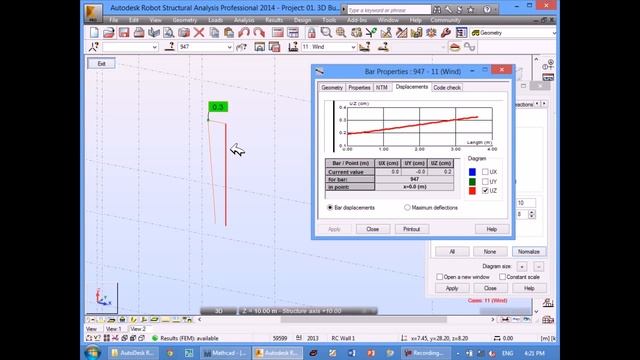Uncheck the UZ diagram checkbox
Screen dimensions: 640x360
pyautogui.click(x=485, y=191)
